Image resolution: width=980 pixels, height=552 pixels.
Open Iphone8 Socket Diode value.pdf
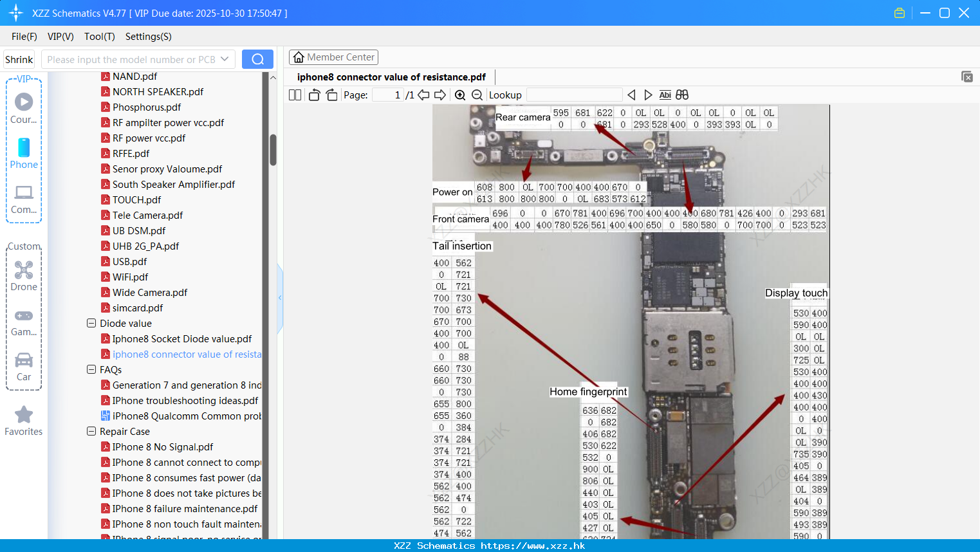(182, 338)
